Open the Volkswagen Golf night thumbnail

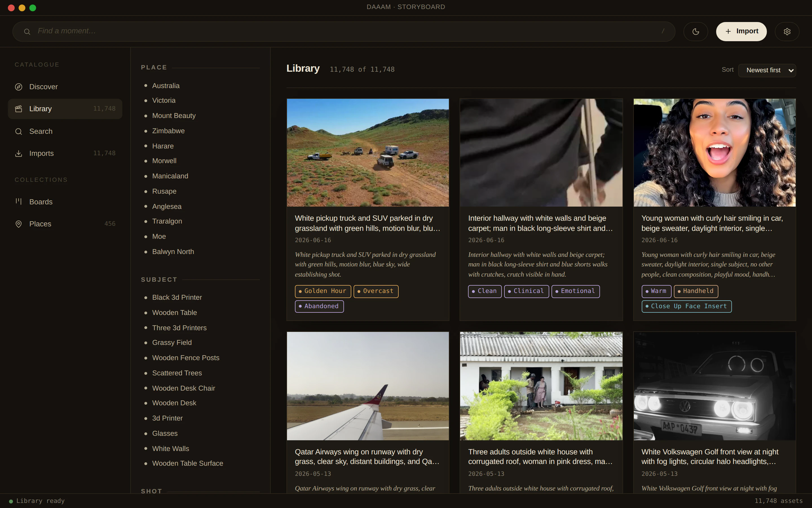coord(714,386)
